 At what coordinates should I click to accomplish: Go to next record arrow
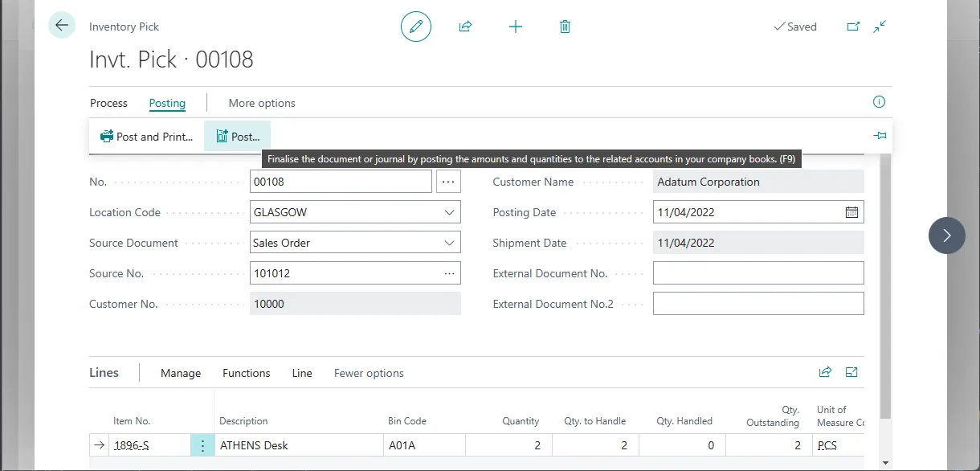click(947, 235)
